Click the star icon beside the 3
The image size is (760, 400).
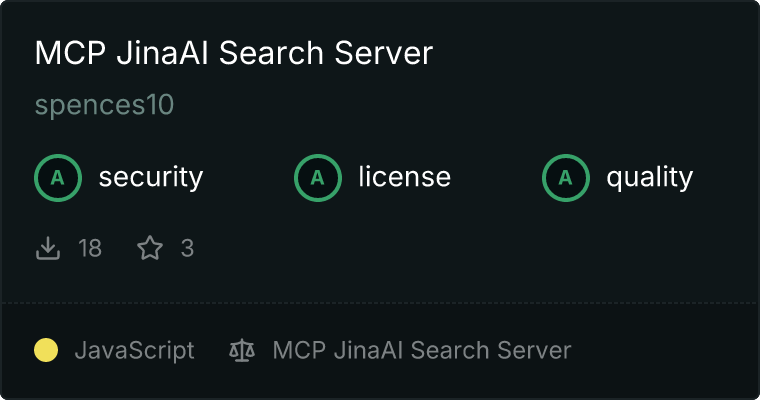(x=150, y=248)
